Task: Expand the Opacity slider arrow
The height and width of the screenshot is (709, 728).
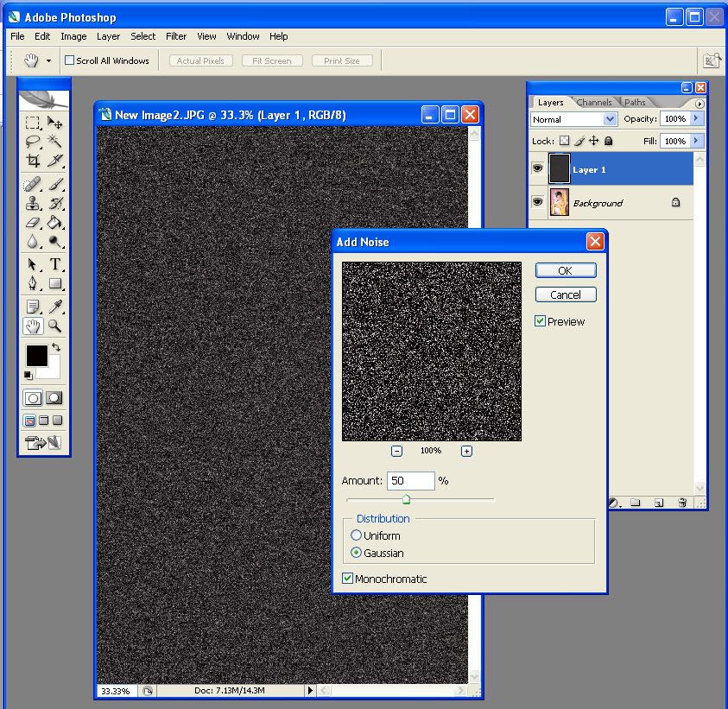Action: tap(697, 119)
